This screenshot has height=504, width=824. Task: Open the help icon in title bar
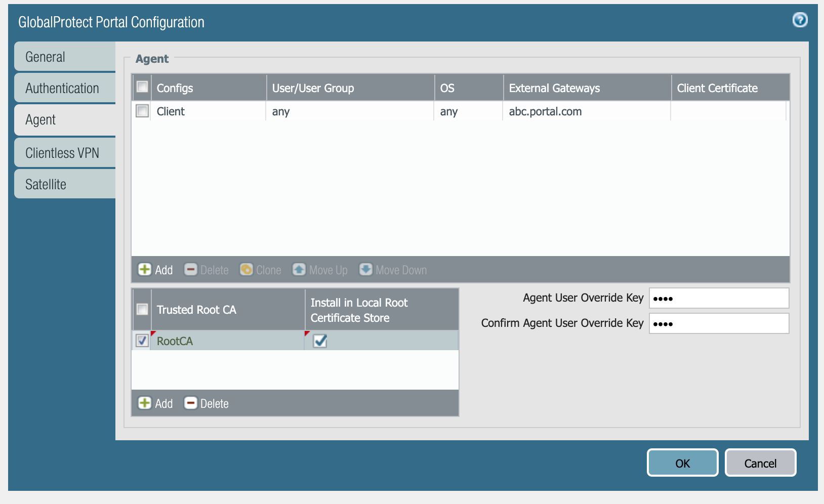[800, 20]
